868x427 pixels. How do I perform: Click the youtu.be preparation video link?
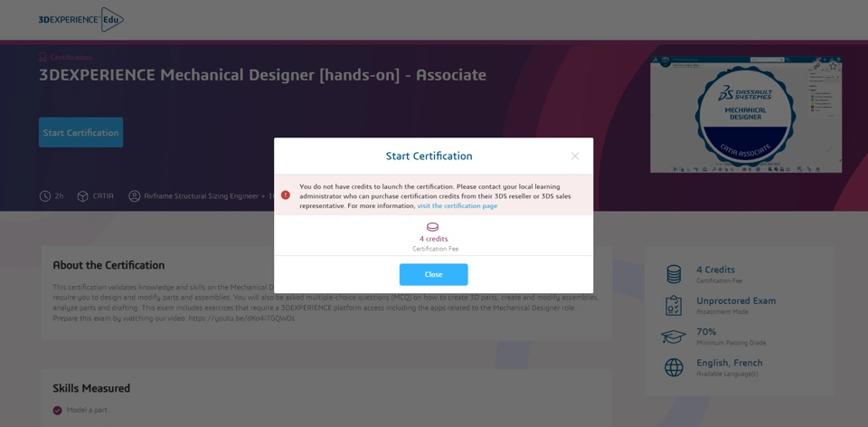pyautogui.click(x=241, y=318)
